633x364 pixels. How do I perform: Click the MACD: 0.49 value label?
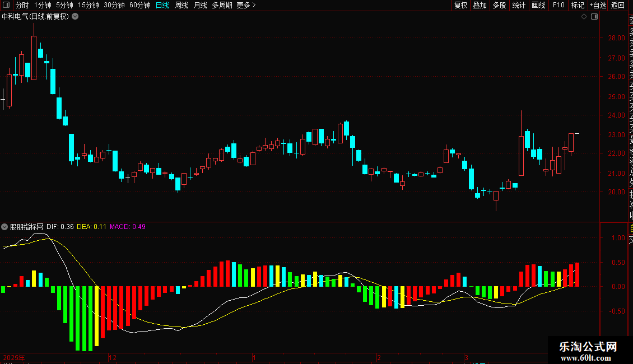coord(128,227)
